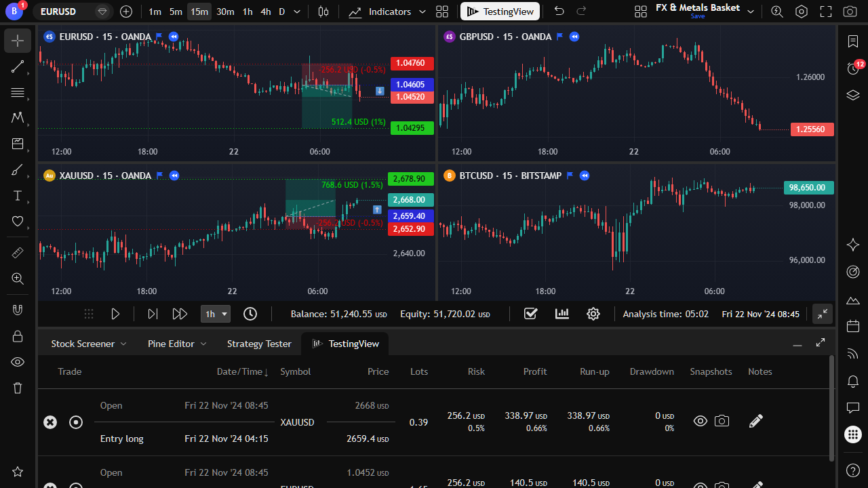This screenshot has height=488, width=868.
Task: Start replay with the play button
Action: 115,314
